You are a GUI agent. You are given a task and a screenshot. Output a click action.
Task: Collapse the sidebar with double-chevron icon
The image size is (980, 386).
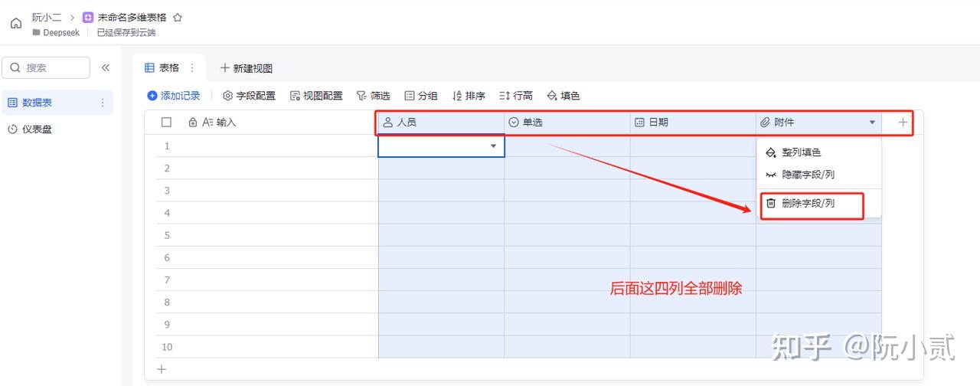tap(106, 67)
